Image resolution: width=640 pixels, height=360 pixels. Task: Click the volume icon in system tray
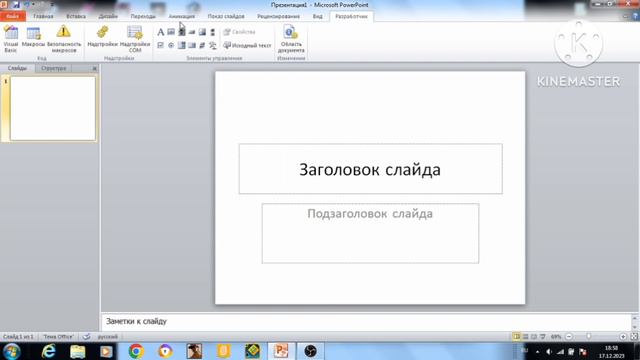(x=549, y=351)
